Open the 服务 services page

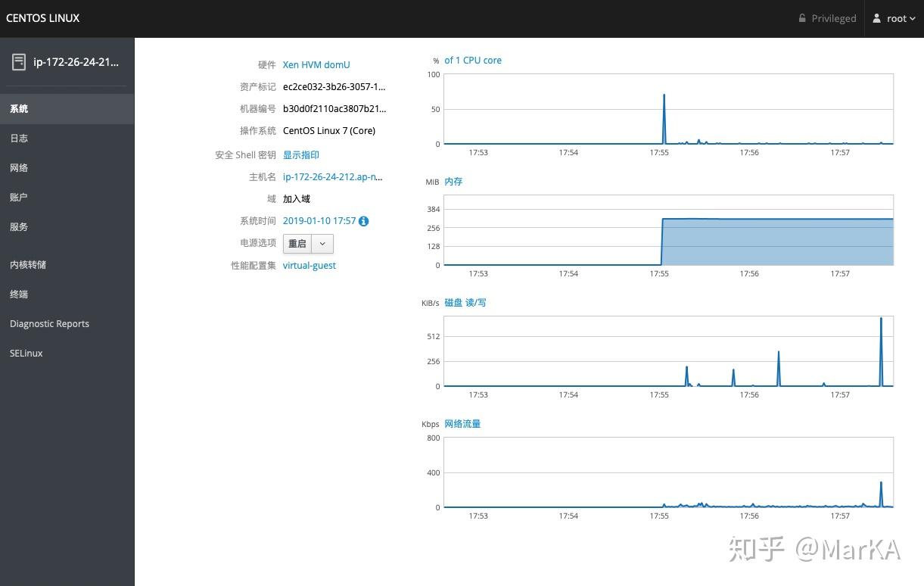coord(67,227)
